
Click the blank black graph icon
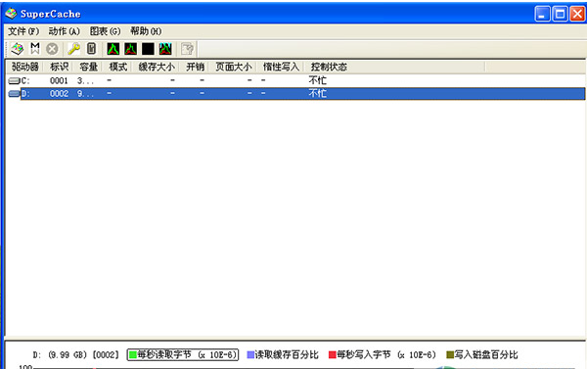click(148, 49)
